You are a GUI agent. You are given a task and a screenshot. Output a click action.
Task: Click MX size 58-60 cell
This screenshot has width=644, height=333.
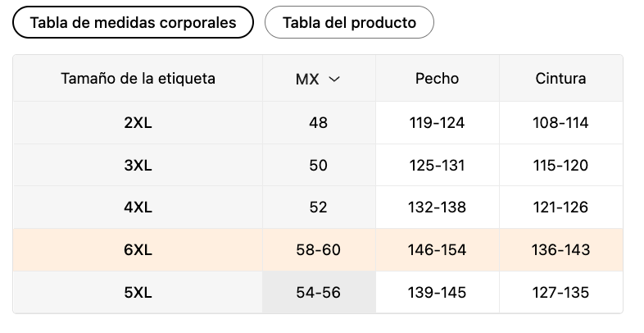tap(319, 249)
